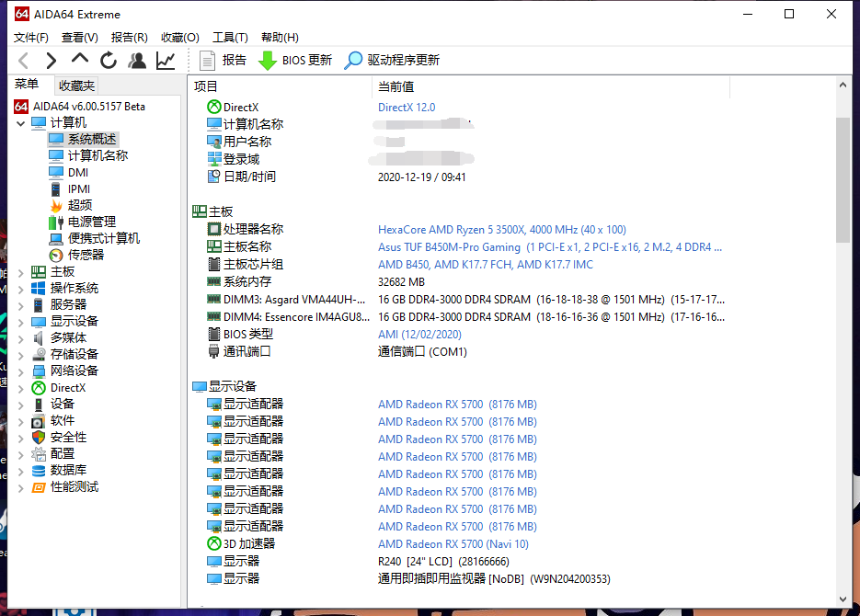Viewport: 860px width, 616px height.
Task: Open the AMD B450 chipset link
Action: coord(486,265)
